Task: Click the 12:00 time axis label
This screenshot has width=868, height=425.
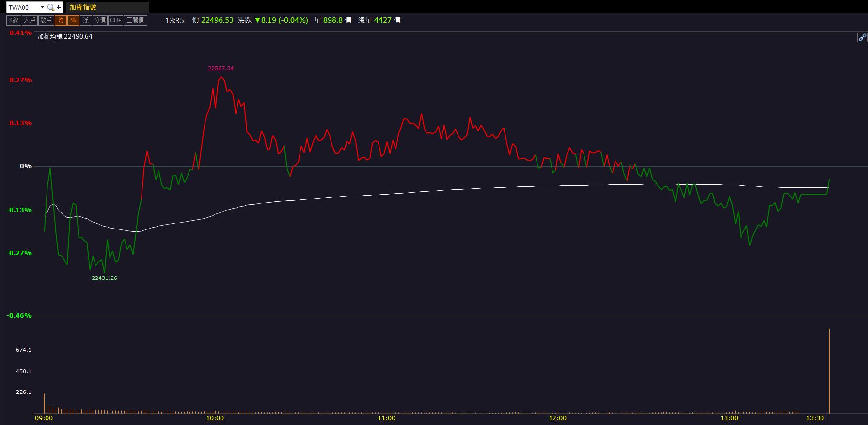Action: point(558,418)
